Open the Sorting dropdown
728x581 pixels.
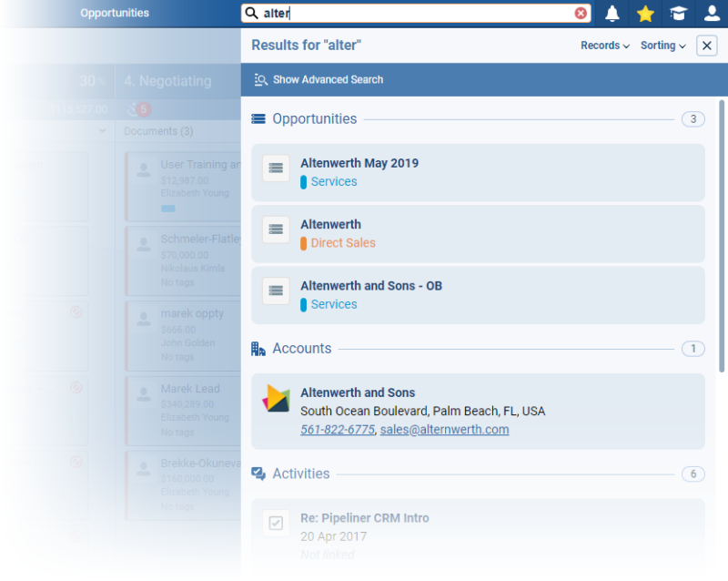(662, 46)
